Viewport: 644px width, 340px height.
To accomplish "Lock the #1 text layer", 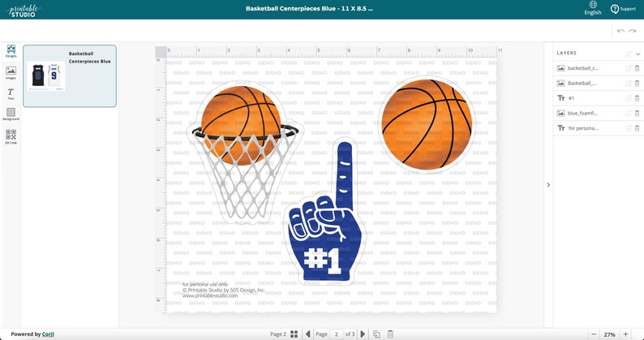I will pyautogui.click(x=629, y=98).
